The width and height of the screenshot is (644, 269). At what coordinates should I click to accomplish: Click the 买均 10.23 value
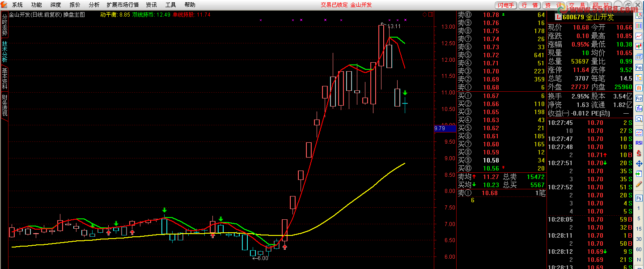tap(491, 184)
